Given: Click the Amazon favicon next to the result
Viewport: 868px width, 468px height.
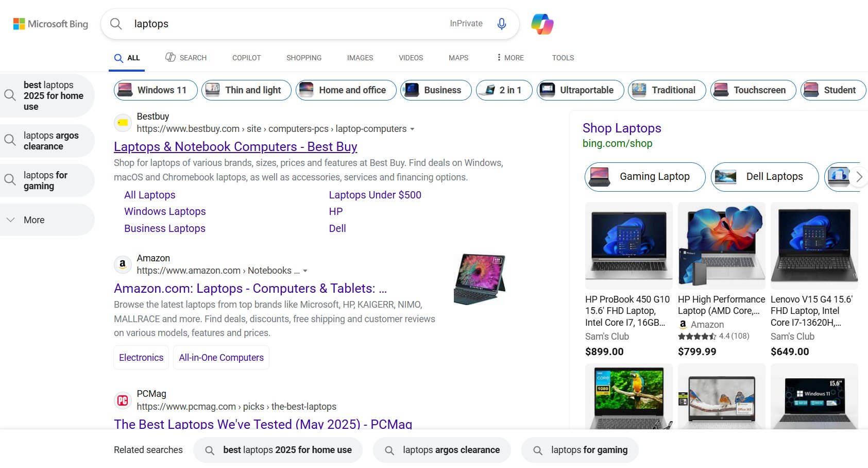Looking at the screenshot, I should pos(123,264).
